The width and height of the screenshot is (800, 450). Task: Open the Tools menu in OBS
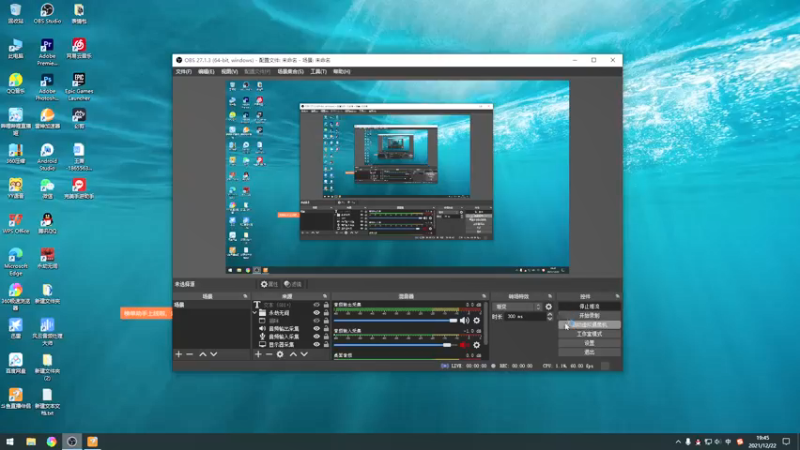tap(318, 72)
